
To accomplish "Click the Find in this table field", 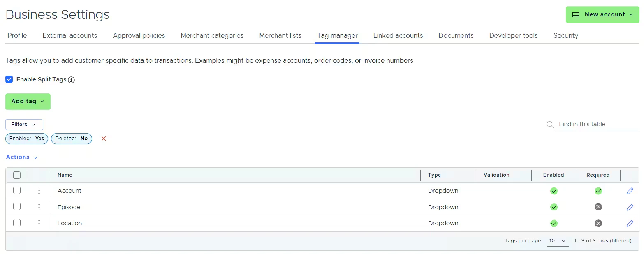I will [597, 124].
